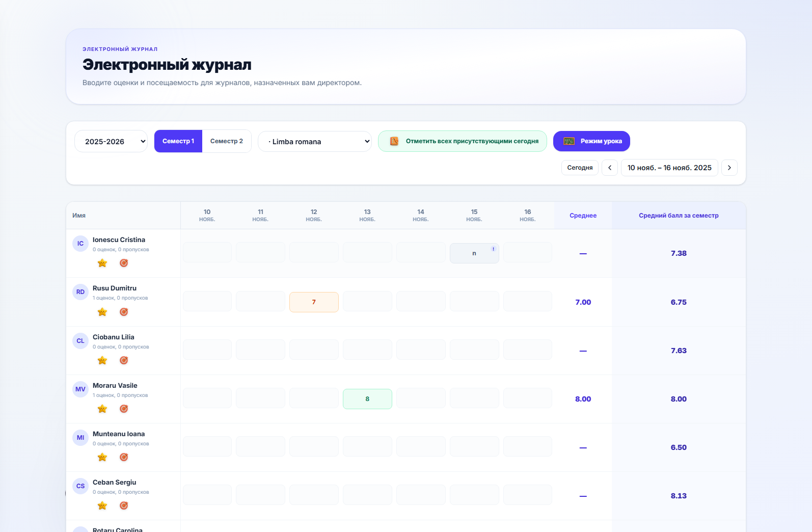Image resolution: width=812 pixels, height=532 pixels.
Task: Select Moraru Vasile's empty 15 нояб. cell
Action: click(x=474, y=398)
